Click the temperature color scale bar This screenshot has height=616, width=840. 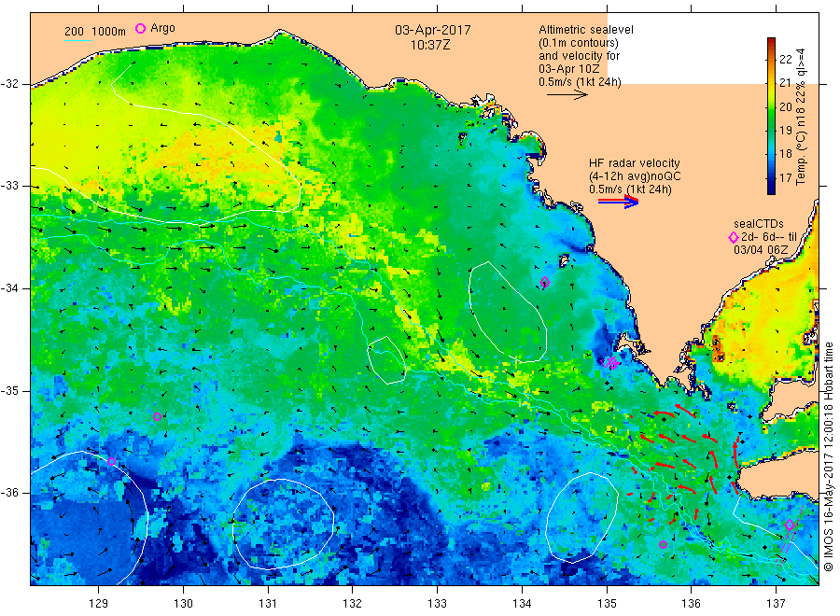pos(771,116)
